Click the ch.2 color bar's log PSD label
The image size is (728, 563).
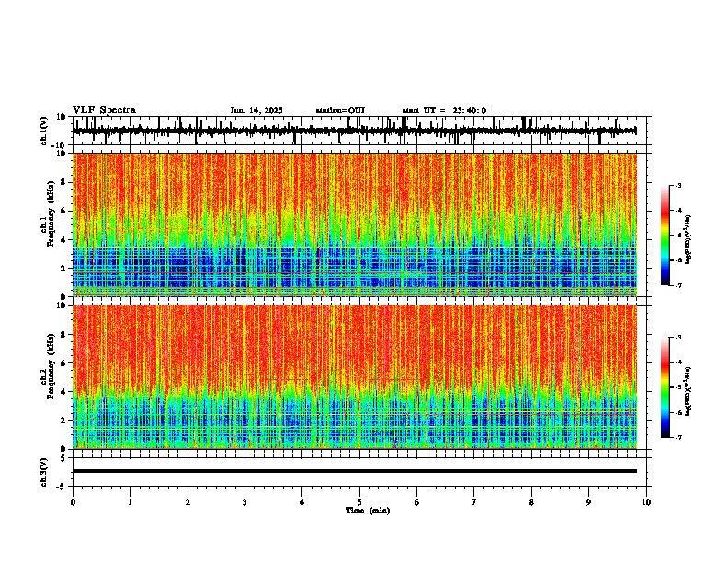[x=688, y=391]
